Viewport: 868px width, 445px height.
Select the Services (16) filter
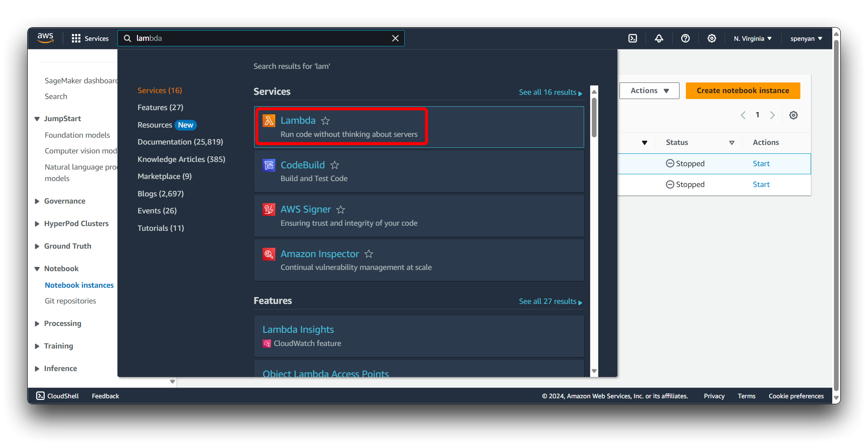[x=160, y=91]
